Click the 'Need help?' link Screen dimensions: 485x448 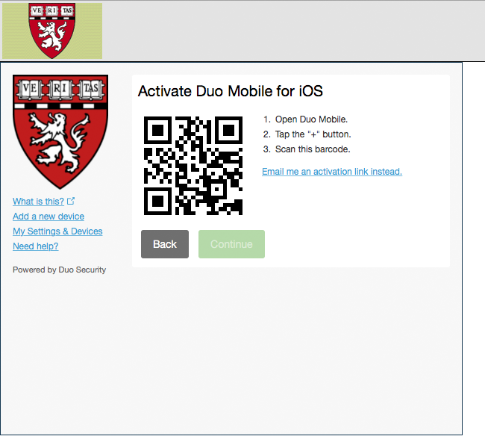tap(36, 246)
